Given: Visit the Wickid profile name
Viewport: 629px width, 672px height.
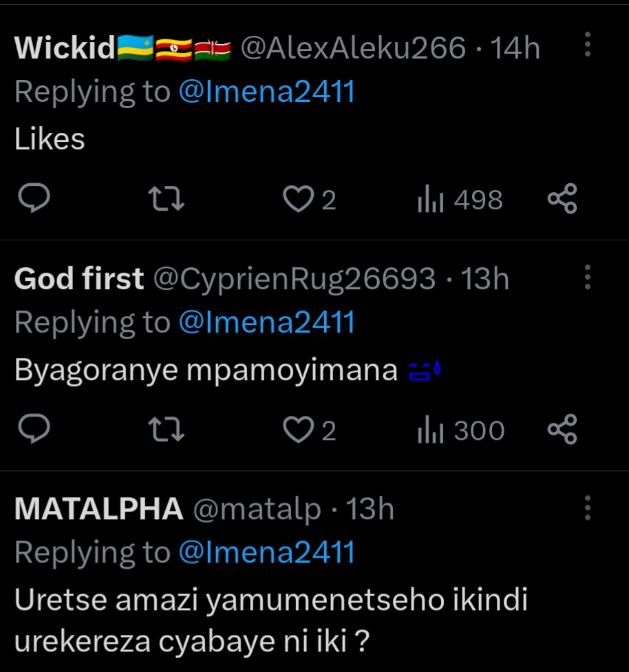Looking at the screenshot, I should [65, 48].
